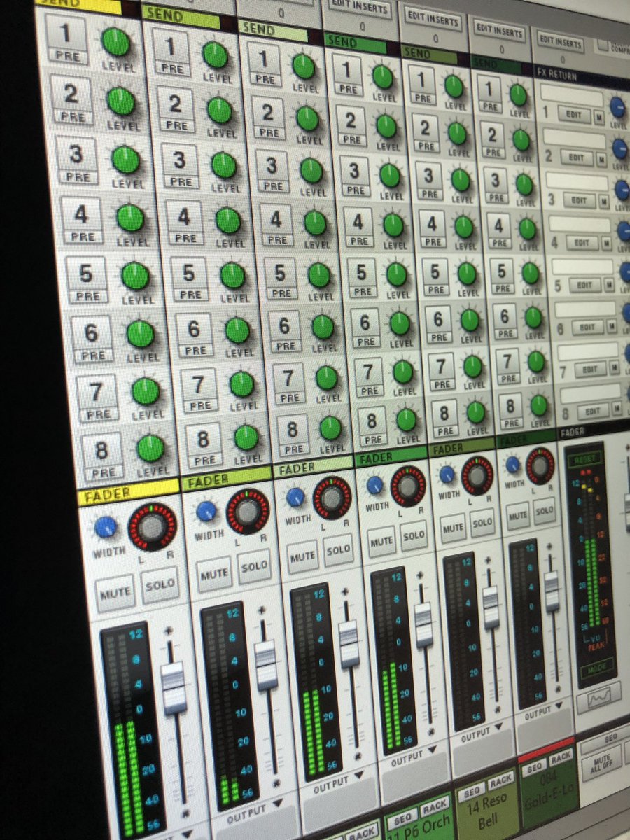The width and height of the screenshot is (630, 840).
Task: Click EDIT INSERTS above the FX RETURN section
Action: (x=560, y=41)
